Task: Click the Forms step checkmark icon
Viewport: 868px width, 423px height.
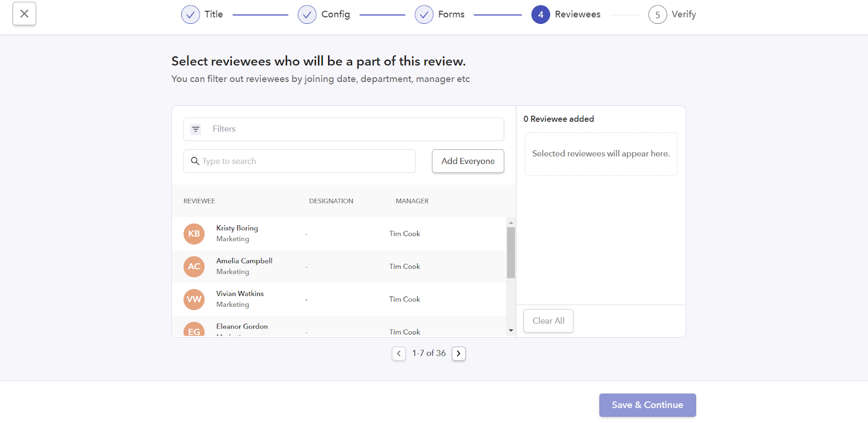Action: 424,15
